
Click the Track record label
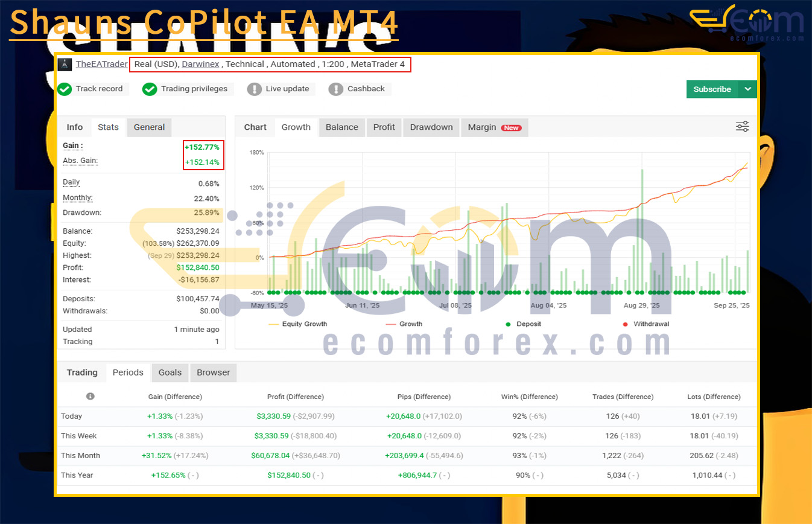(x=99, y=89)
